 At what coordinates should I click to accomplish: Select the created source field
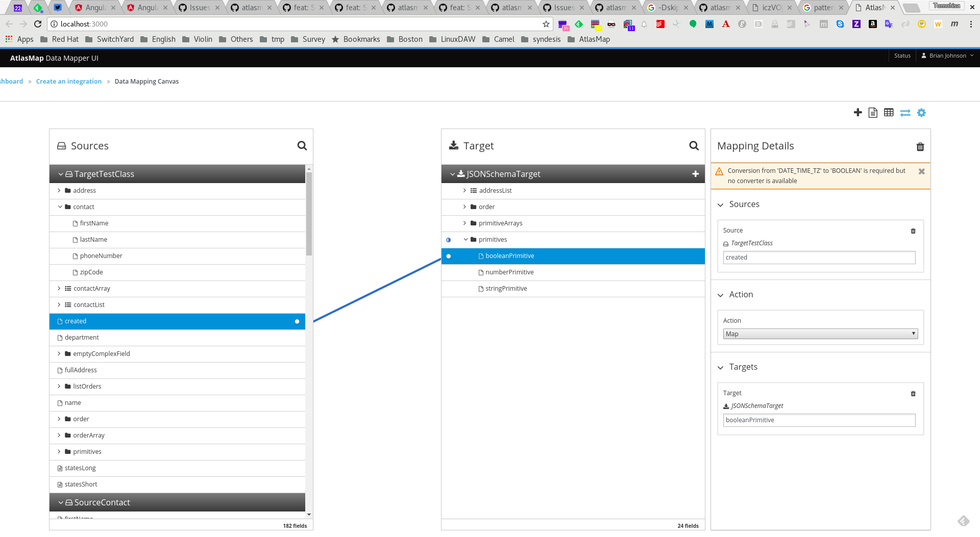[x=177, y=321]
